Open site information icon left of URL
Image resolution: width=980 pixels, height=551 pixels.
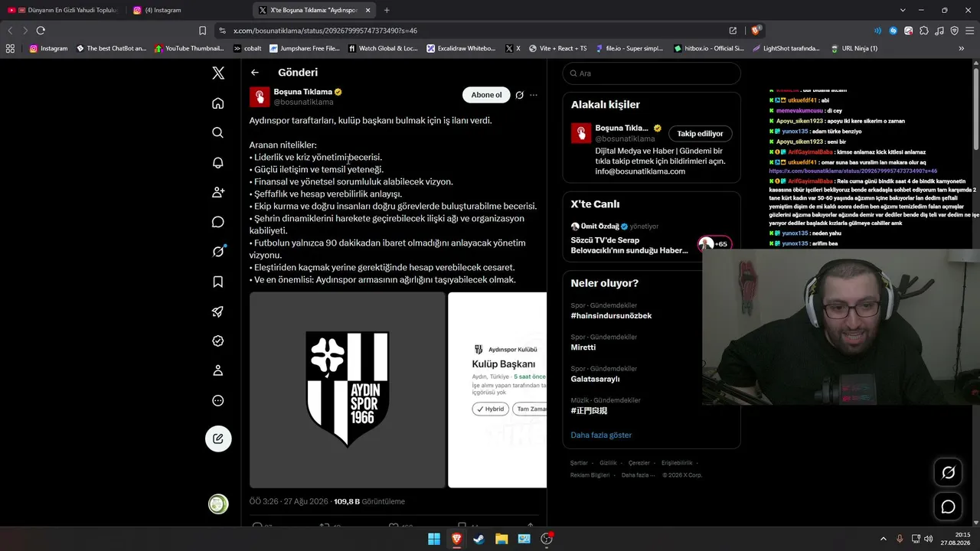pyautogui.click(x=222, y=31)
